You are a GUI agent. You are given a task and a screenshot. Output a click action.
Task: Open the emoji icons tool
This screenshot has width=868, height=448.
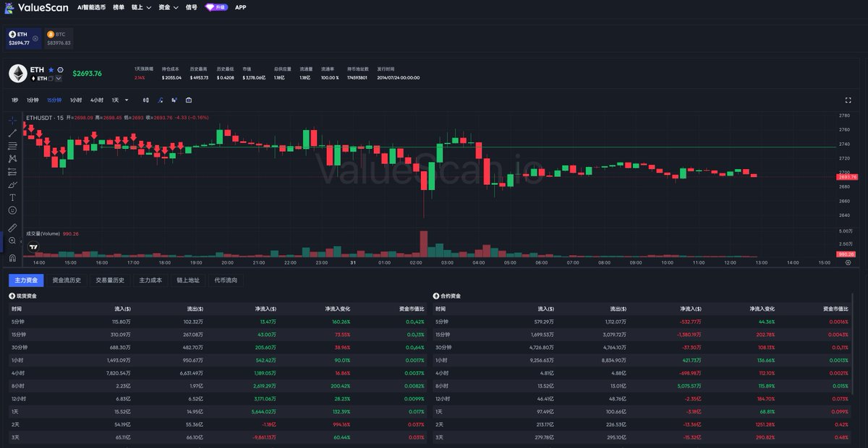(12, 210)
